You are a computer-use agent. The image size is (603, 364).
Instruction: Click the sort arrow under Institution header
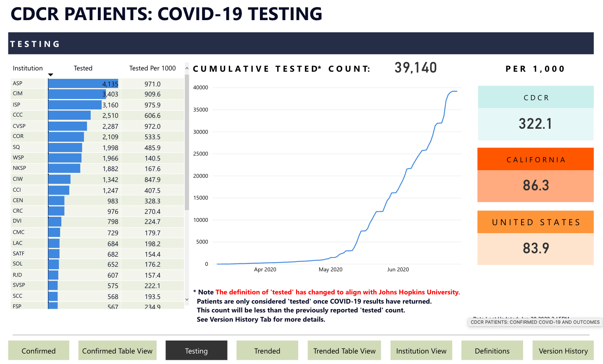click(50, 75)
